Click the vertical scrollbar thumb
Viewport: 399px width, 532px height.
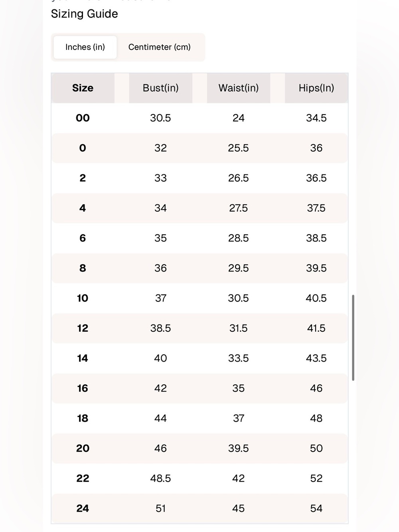coord(353,338)
